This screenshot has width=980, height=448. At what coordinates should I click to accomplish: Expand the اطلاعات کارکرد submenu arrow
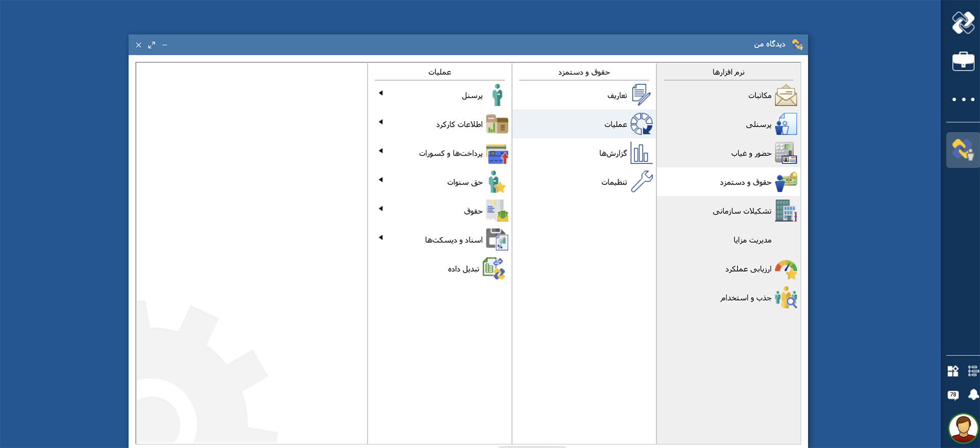(x=381, y=122)
